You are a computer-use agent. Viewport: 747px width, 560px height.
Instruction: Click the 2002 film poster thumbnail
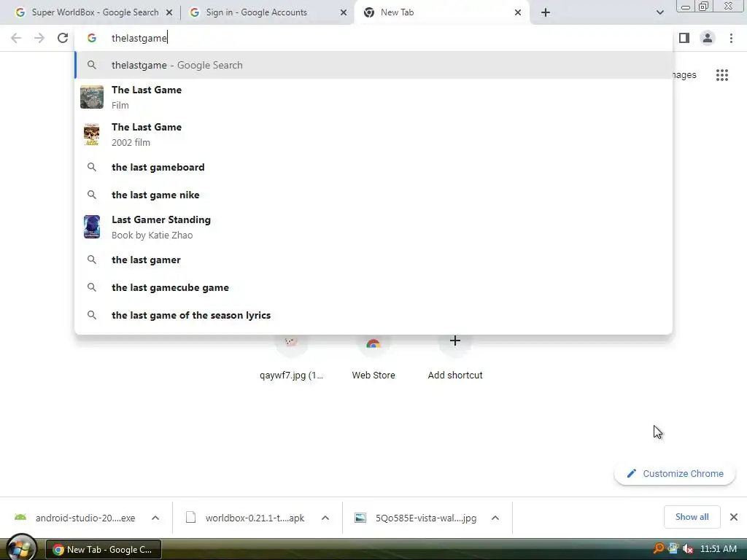[x=91, y=134]
